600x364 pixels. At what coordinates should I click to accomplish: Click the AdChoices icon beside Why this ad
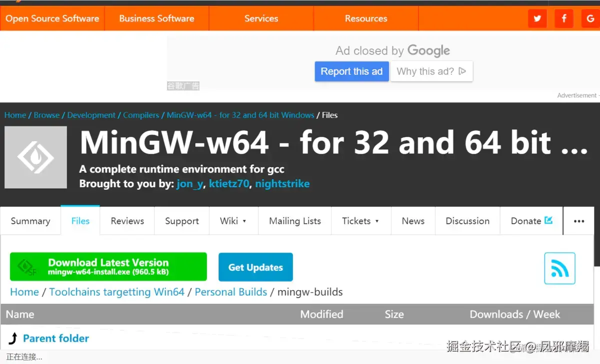tap(462, 71)
